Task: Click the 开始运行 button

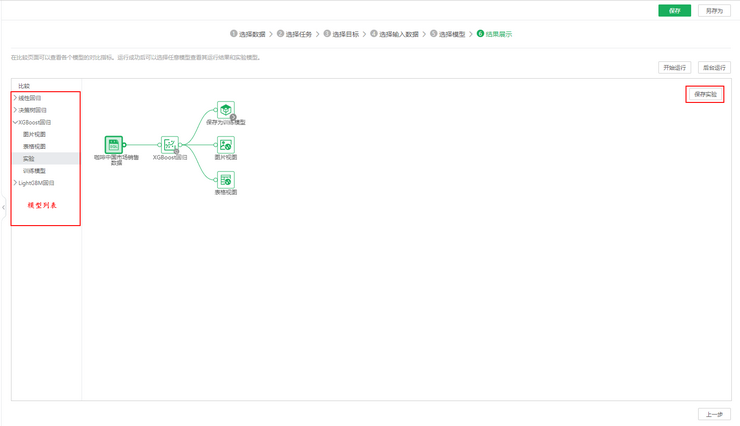Action: (x=674, y=67)
